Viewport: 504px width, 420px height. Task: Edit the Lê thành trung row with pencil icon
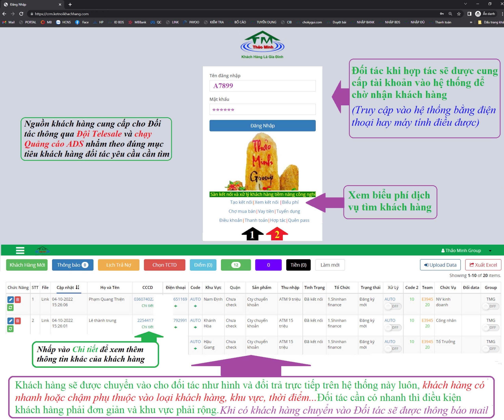10,321
